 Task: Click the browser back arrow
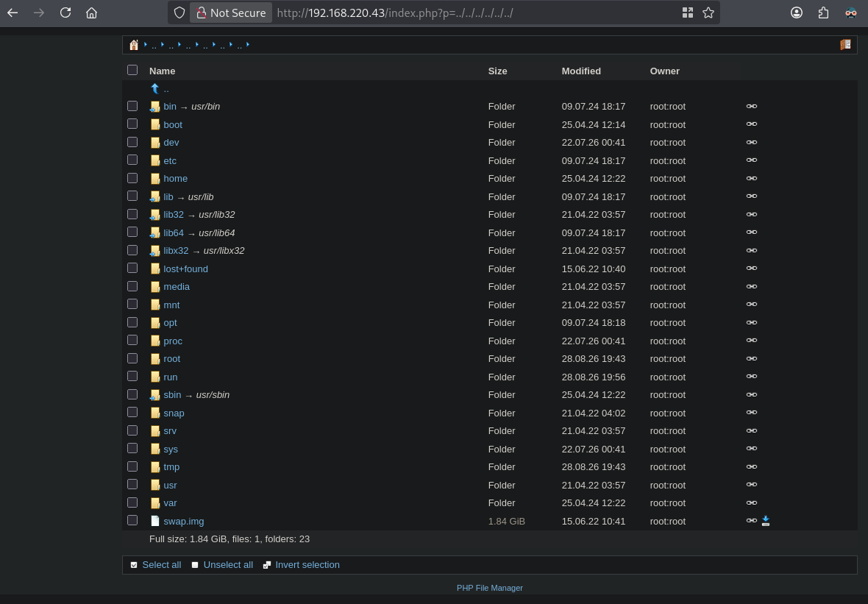(13, 13)
